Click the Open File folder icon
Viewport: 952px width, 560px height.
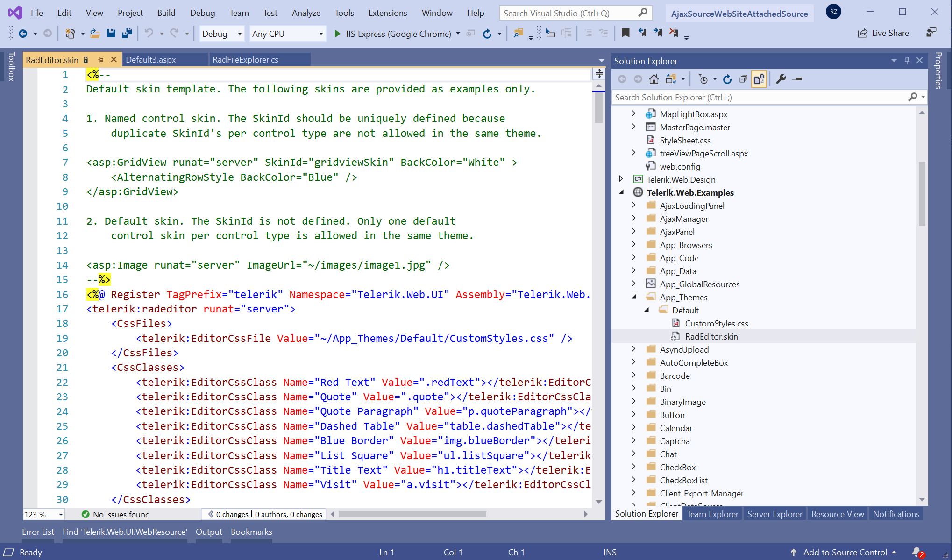point(95,34)
